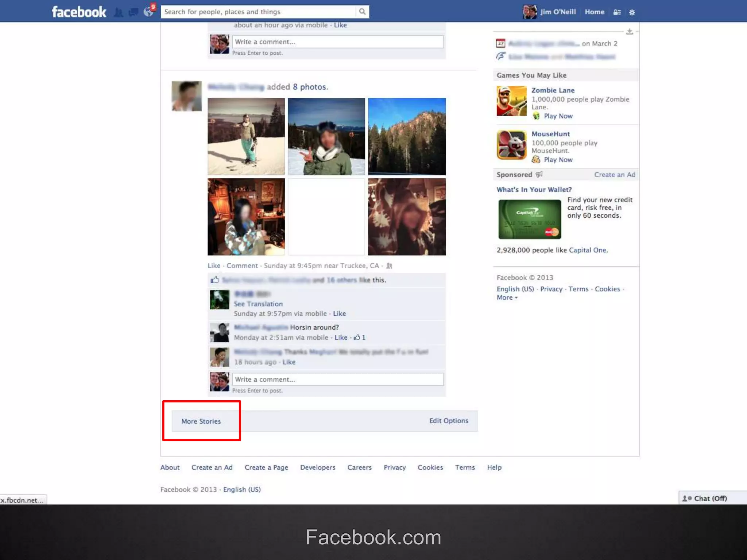Click the Facebook logo in the header
Image resolution: width=747 pixels, height=560 pixels.
pos(79,12)
